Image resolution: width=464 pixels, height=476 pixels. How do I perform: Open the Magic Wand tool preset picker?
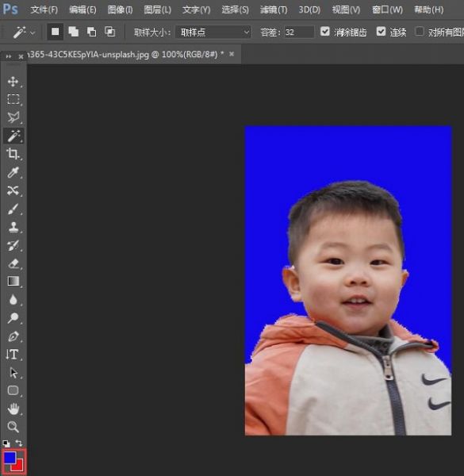tap(24, 33)
